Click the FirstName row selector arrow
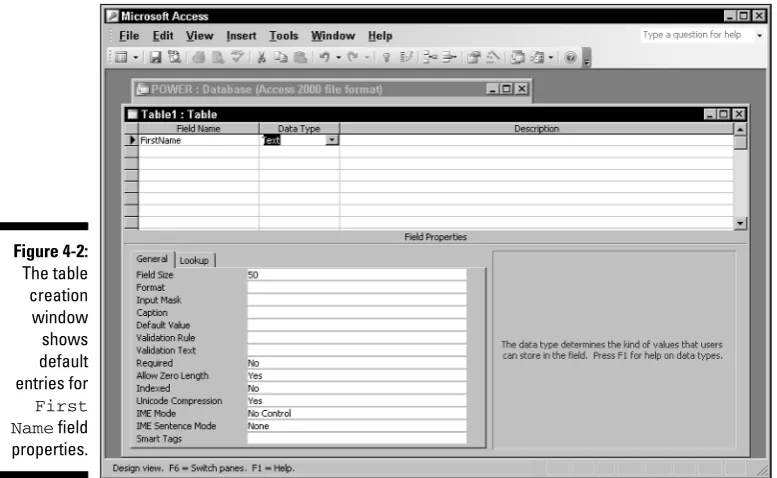 [131, 140]
